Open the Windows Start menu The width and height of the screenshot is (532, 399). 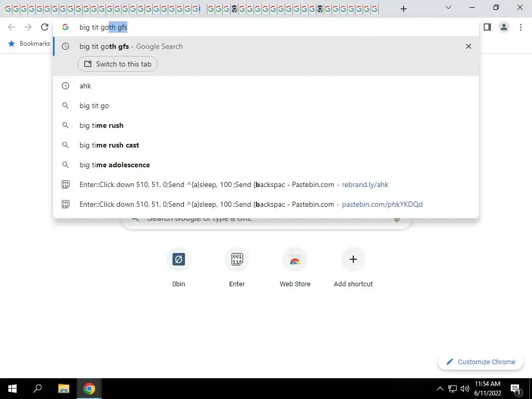pyautogui.click(x=12, y=389)
